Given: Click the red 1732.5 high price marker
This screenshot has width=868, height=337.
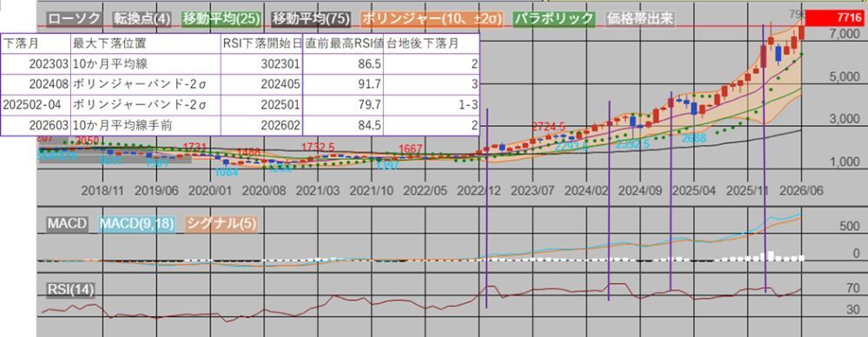Looking at the screenshot, I should click(x=318, y=147).
